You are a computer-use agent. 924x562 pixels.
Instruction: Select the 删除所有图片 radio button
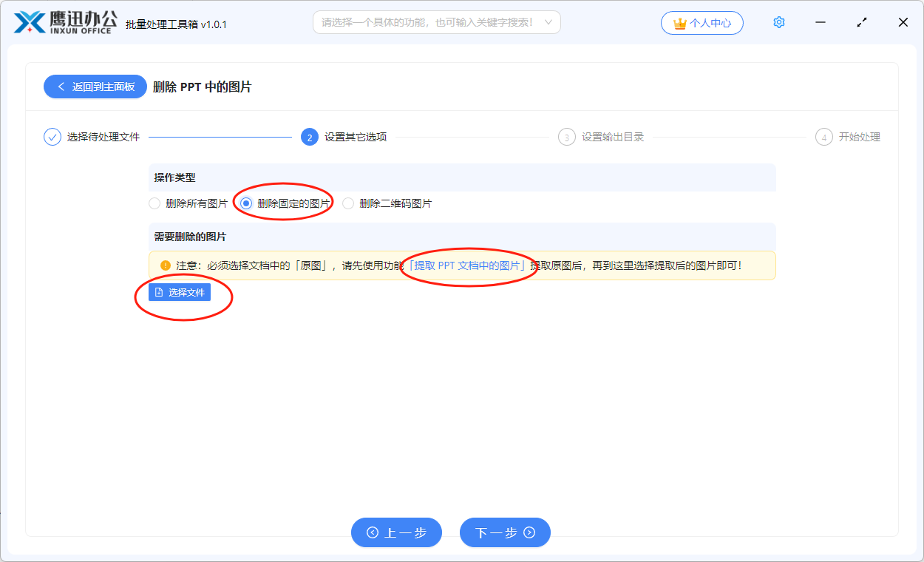point(154,203)
